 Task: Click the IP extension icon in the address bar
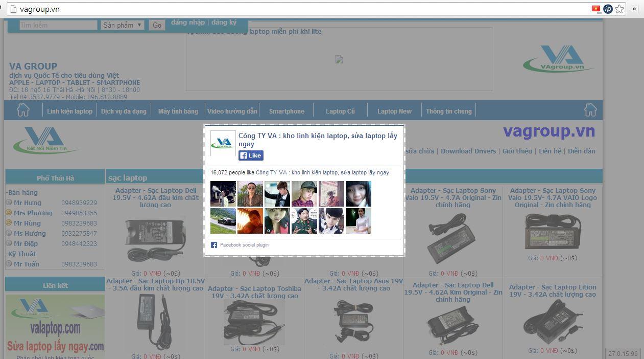(608, 9)
